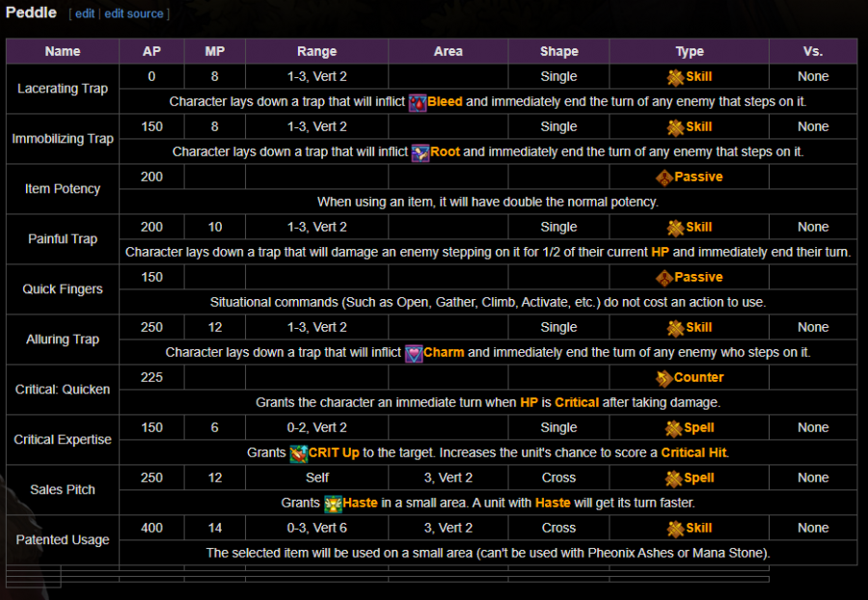Image resolution: width=868 pixels, height=600 pixels.
Task: Open the Critical link in Critical: Quicken description
Action: [x=577, y=402]
